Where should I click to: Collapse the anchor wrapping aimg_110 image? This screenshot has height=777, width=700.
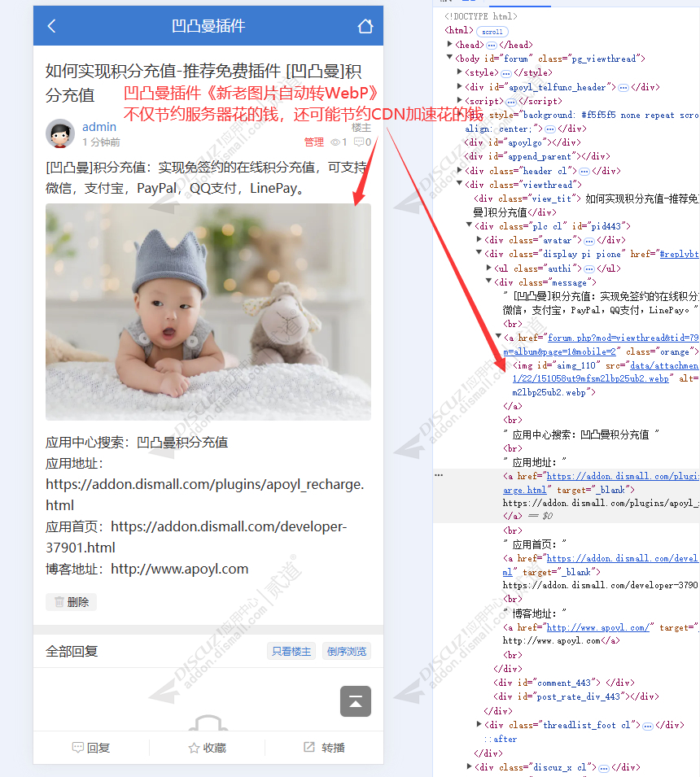[498, 337]
